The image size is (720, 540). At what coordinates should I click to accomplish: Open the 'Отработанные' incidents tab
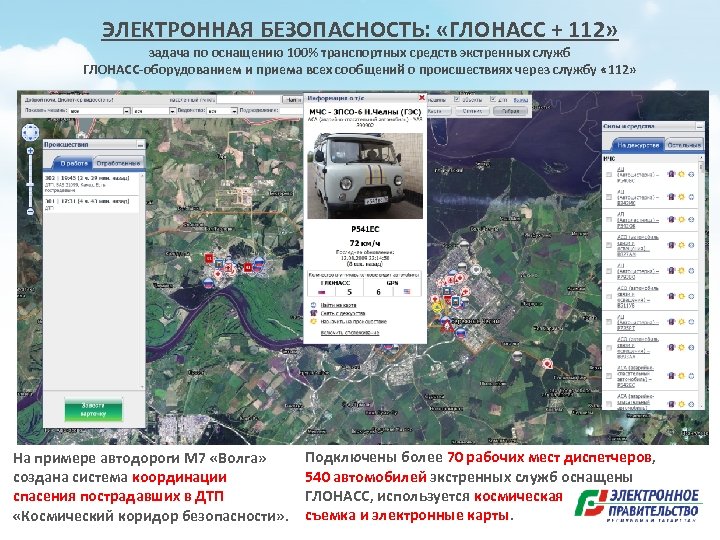(x=118, y=163)
